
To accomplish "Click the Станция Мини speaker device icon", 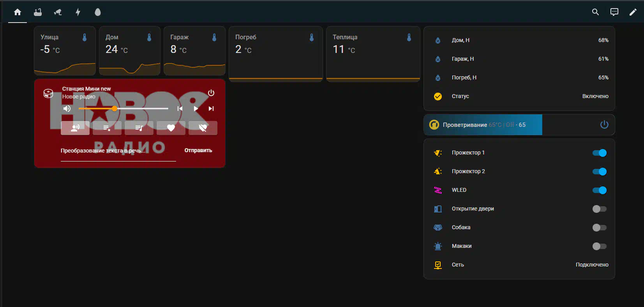I will point(48,93).
